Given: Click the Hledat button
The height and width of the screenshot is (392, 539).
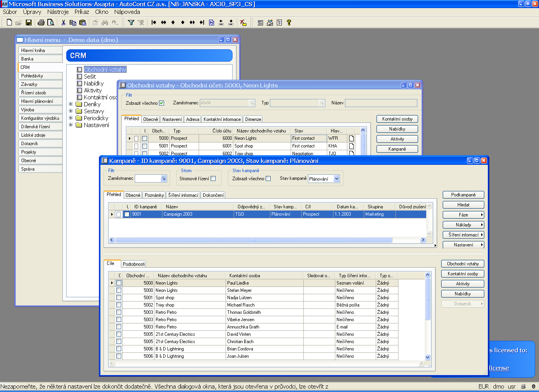Looking at the screenshot, I should click(x=463, y=205).
